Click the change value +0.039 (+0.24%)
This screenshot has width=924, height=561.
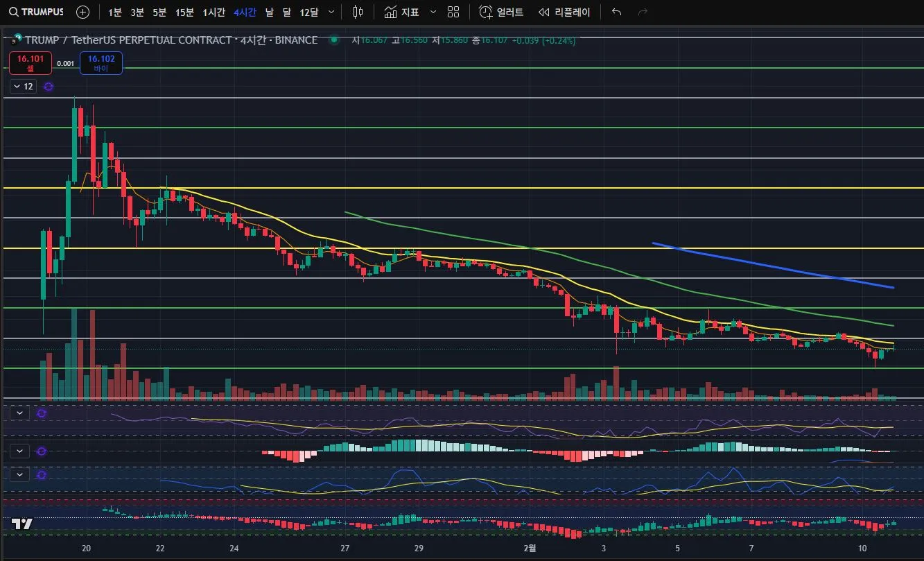point(544,40)
